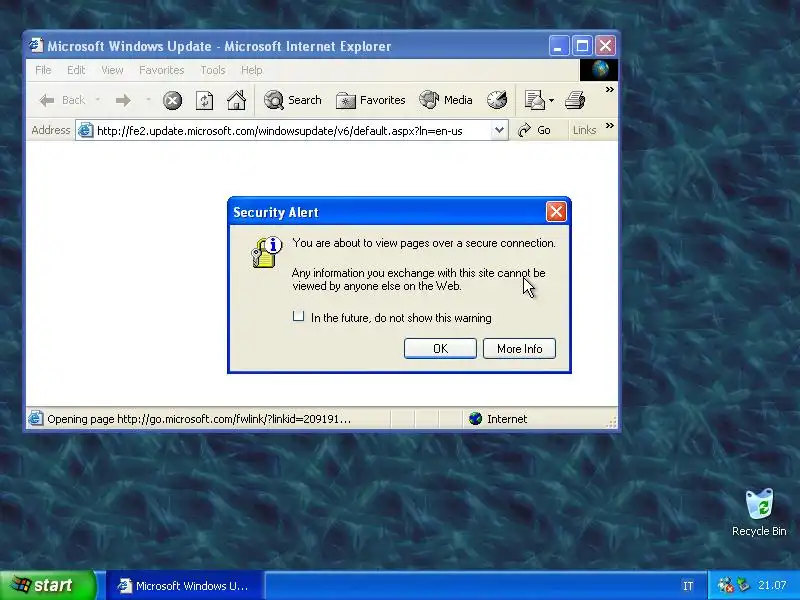Viewport: 800px width, 600px height.
Task: Stop page loading with the Stop icon
Action: click(x=172, y=101)
